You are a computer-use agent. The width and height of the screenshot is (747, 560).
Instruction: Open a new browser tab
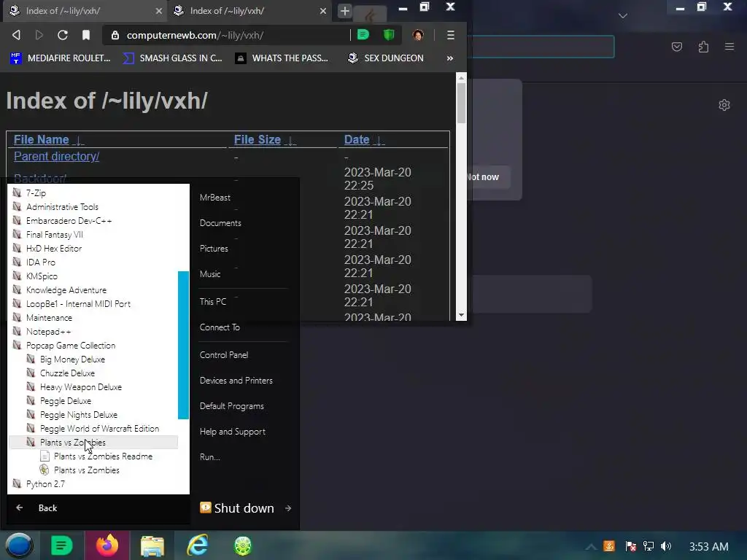(344, 11)
